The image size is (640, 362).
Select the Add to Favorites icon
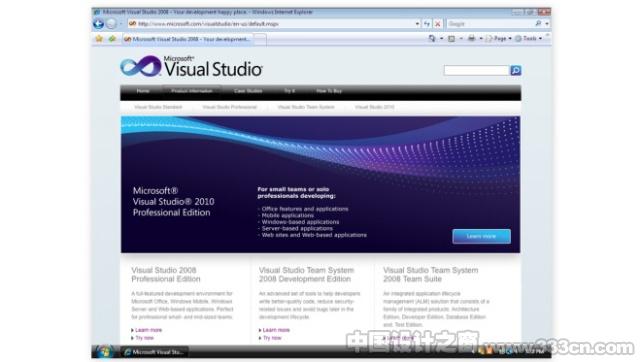pyautogui.click(x=112, y=39)
